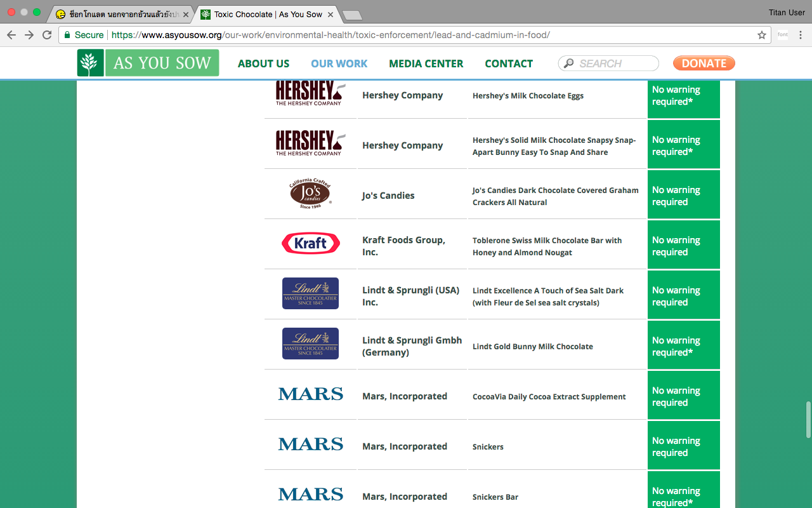The height and width of the screenshot is (508, 812).
Task: Reload the page with the refresh icon
Action: click(47, 35)
